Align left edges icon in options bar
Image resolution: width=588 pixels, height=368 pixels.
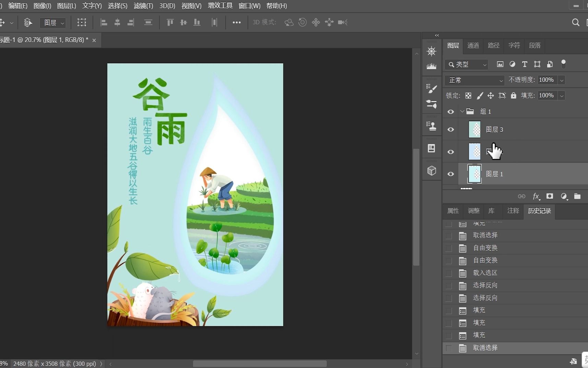(104, 23)
